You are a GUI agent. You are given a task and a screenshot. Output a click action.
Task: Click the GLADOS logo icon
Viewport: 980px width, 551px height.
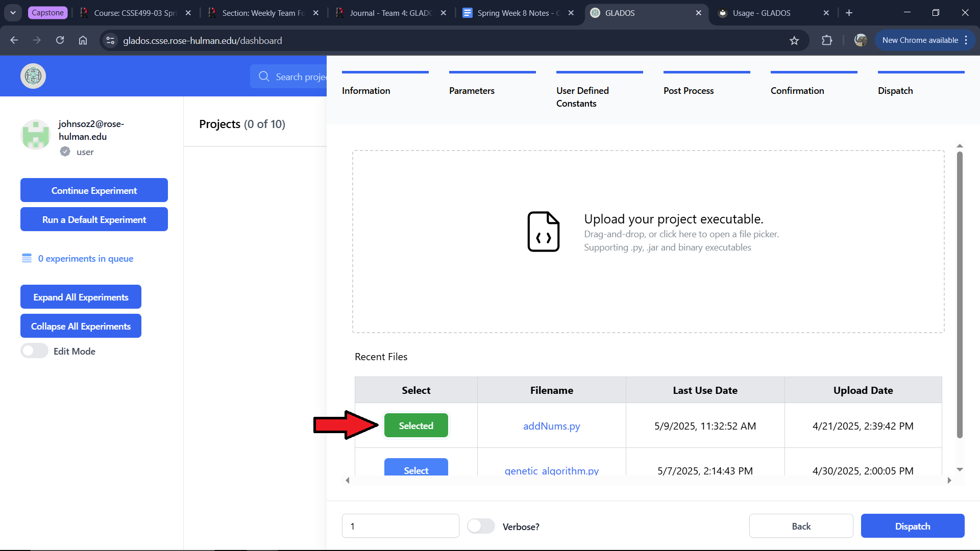(33, 76)
